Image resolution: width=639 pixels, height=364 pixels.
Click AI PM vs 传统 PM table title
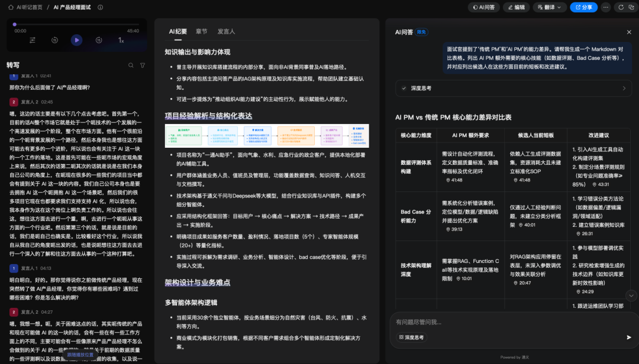coord(453,117)
